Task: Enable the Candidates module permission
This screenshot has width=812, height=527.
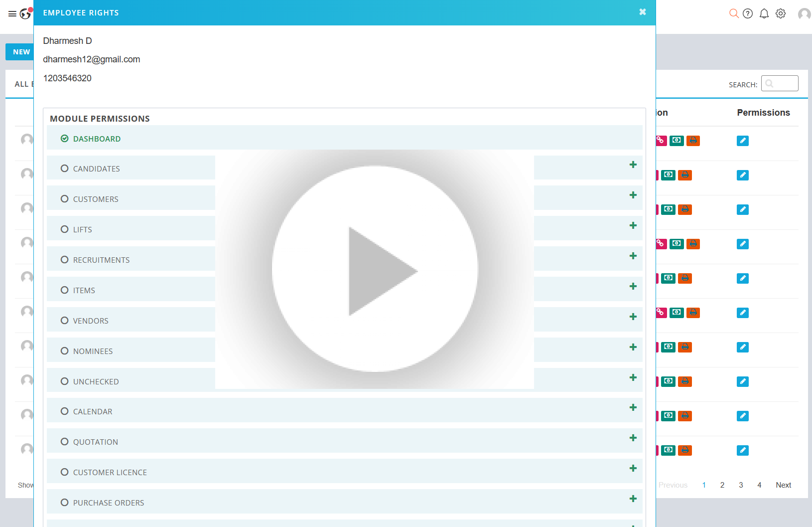Action: [x=64, y=169]
